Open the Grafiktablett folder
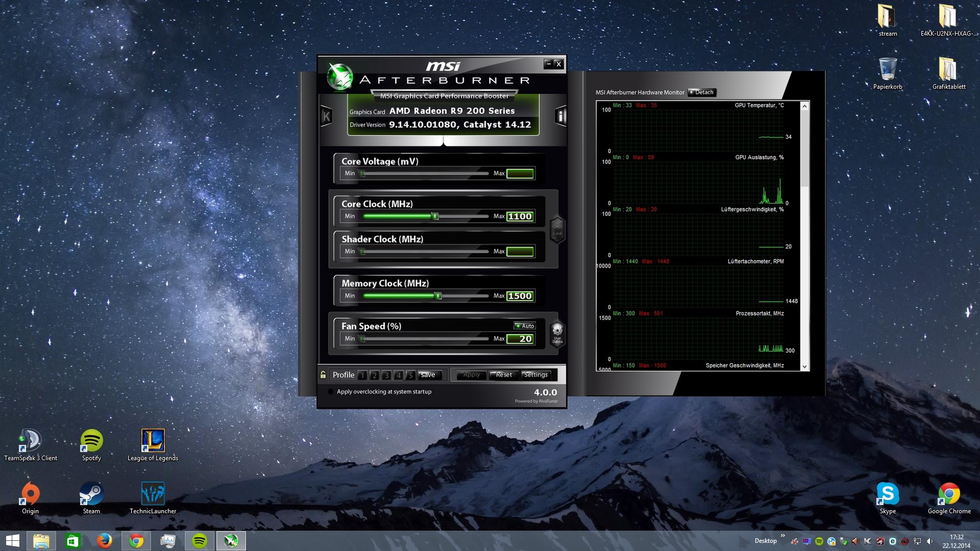This screenshot has height=551, width=980. [949, 74]
